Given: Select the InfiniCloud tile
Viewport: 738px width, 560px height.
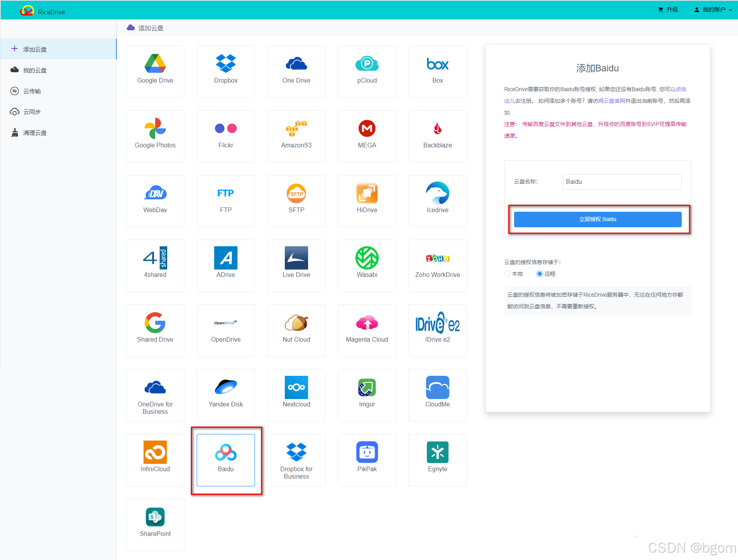Looking at the screenshot, I should point(155,460).
